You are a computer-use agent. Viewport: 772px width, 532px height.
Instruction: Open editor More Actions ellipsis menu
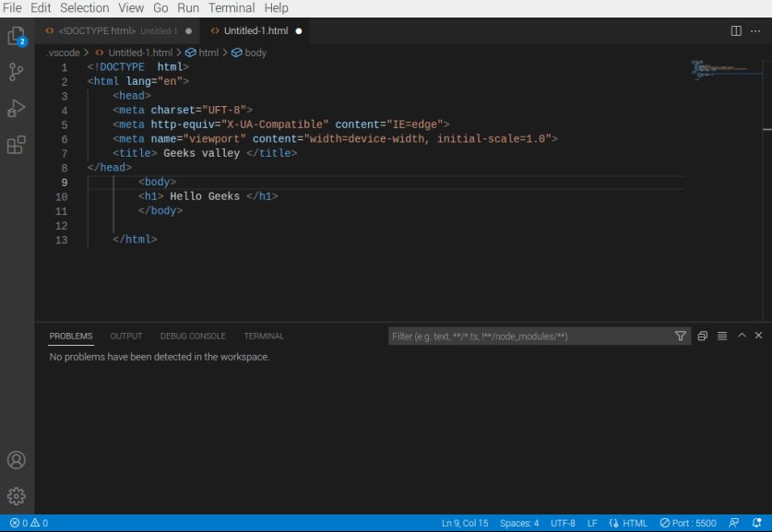(755, 30)
